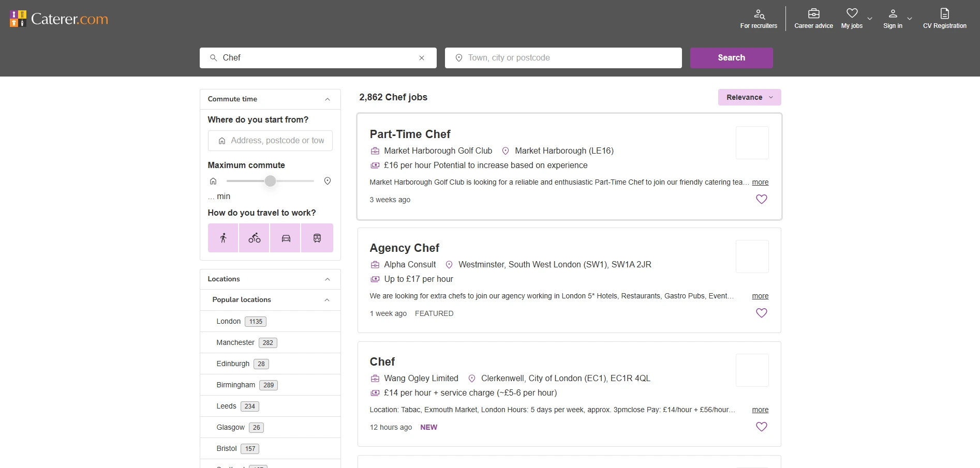Filter jobs by Leeds location
980x468 pixels.
270,406
